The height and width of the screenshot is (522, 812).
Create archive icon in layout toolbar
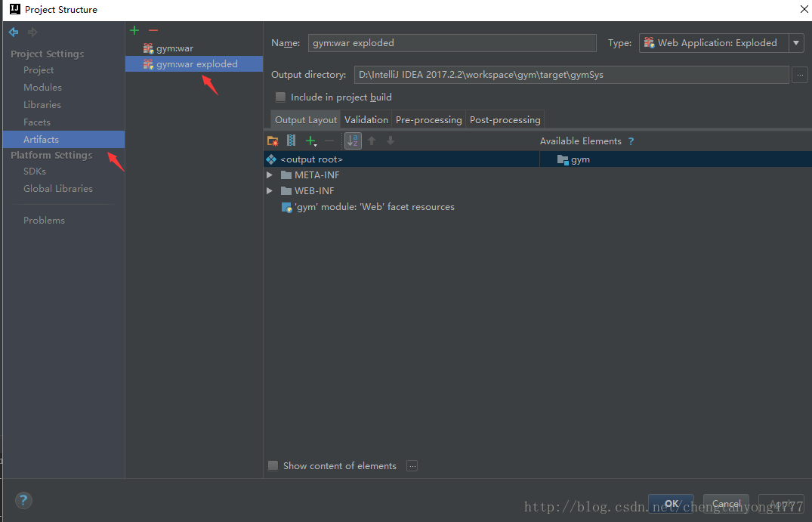coord(291,141)
